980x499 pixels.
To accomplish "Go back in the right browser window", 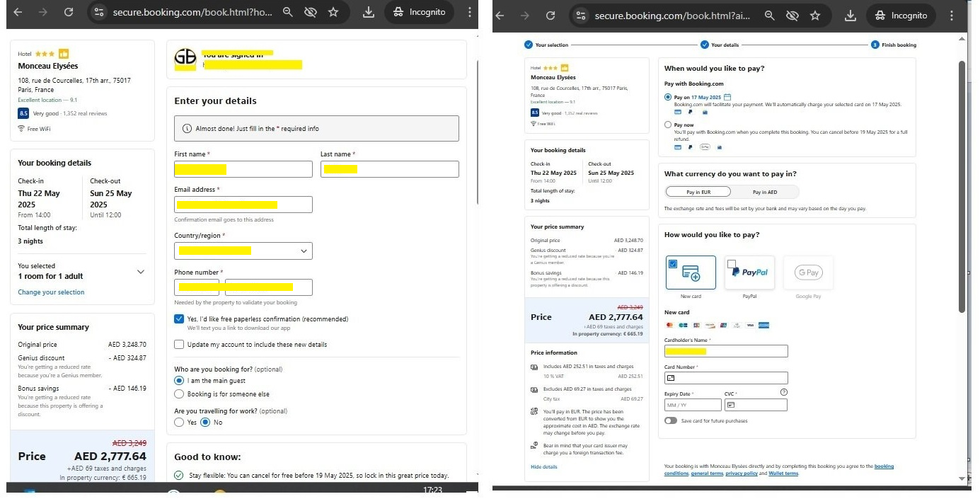I will (500, 16).
